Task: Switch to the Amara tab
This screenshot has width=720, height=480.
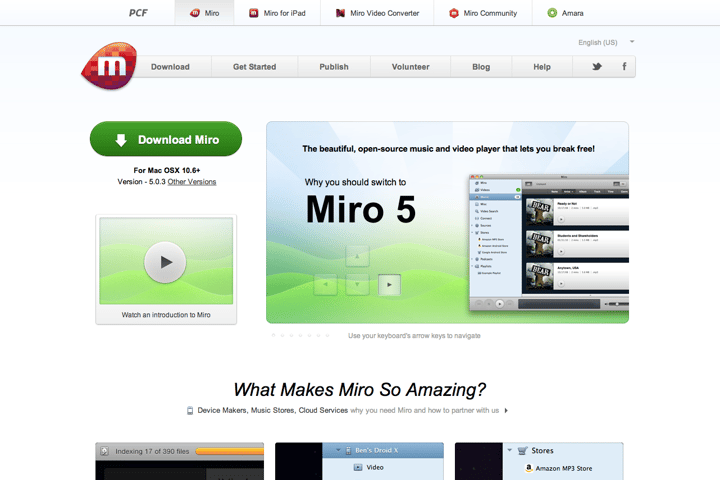Action: [565, 13]
